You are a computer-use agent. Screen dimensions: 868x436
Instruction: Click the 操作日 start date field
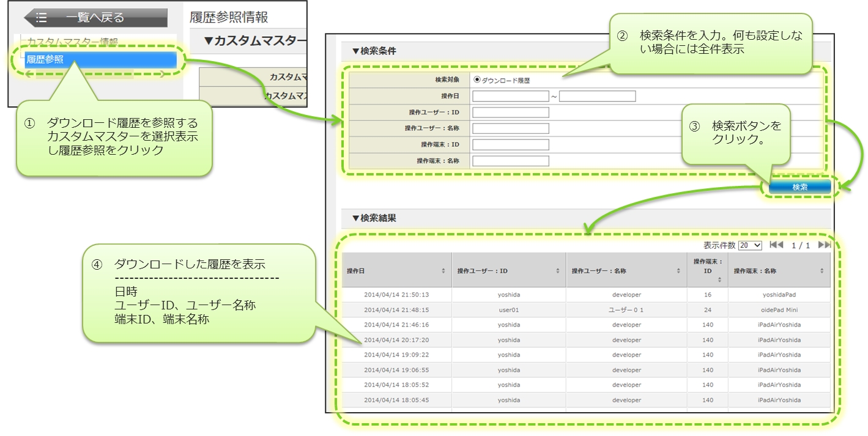pyautogui.click(x=510, y=96)
